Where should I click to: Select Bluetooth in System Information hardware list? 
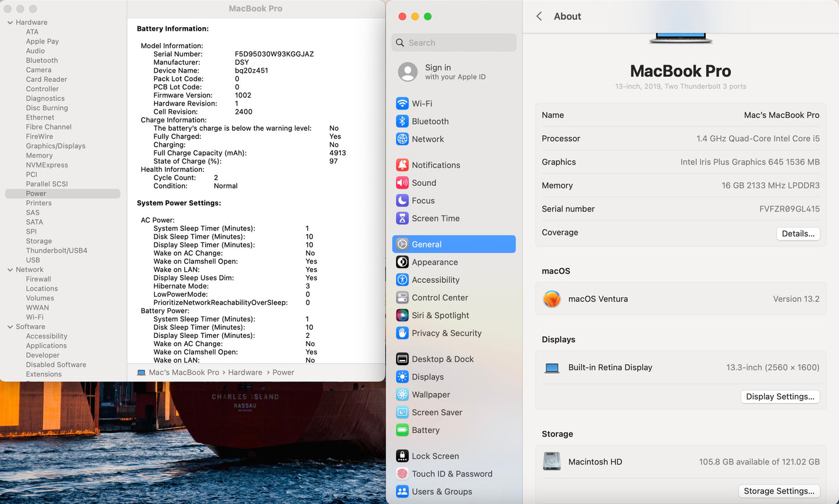(x=42, y=60)
